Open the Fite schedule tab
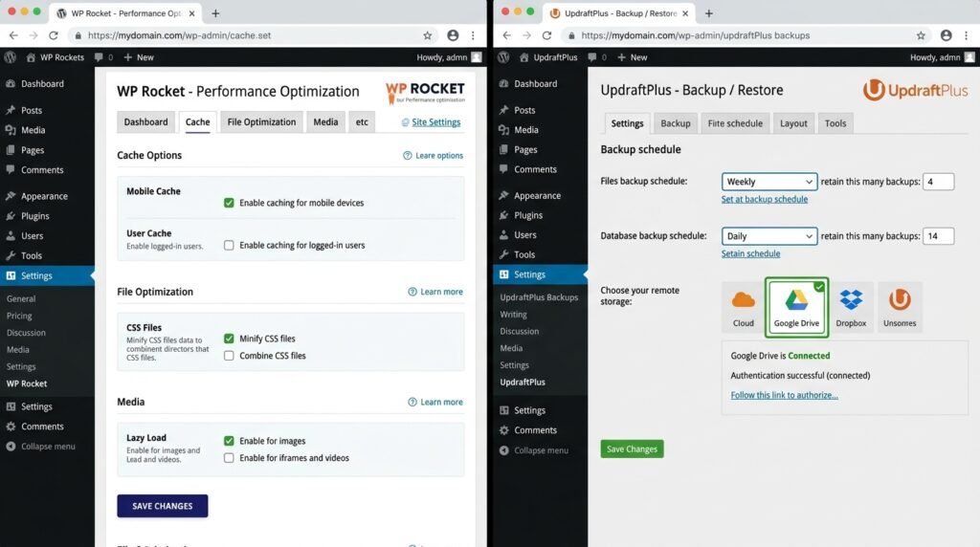 735,123
